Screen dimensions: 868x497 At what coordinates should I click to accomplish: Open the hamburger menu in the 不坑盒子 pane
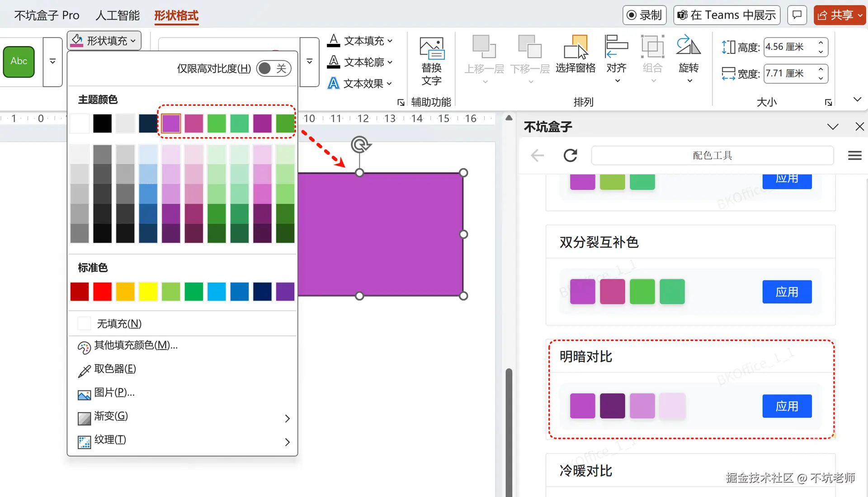point(854,156)
